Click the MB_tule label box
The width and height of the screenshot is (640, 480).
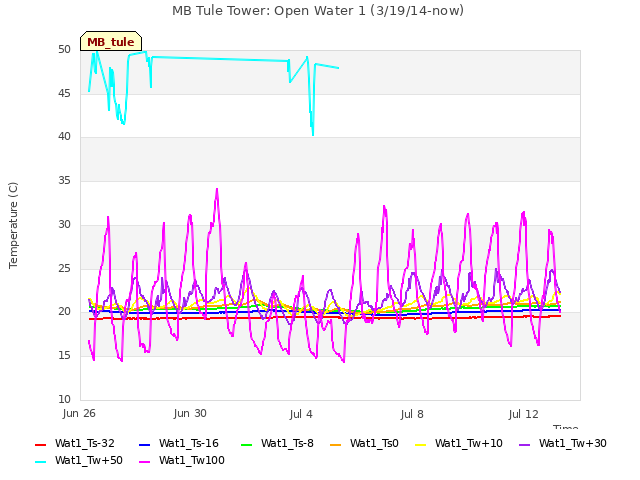coord(111,41)
